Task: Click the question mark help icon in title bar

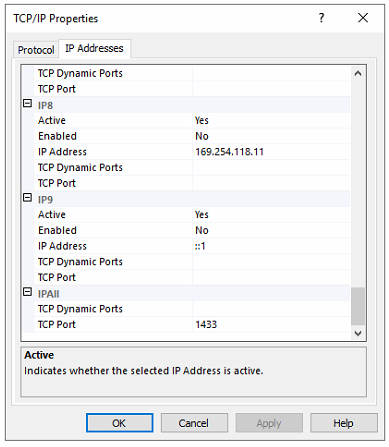Action: 321,18
